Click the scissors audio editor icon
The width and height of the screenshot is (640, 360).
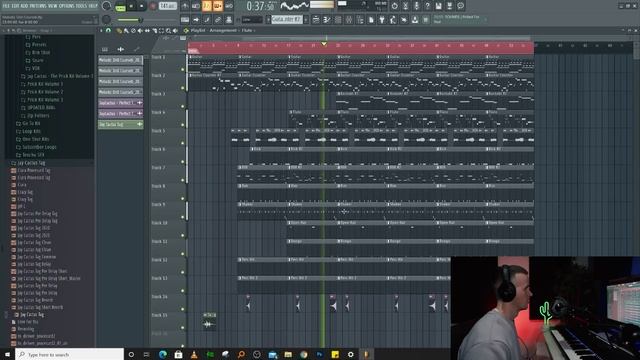405,6
